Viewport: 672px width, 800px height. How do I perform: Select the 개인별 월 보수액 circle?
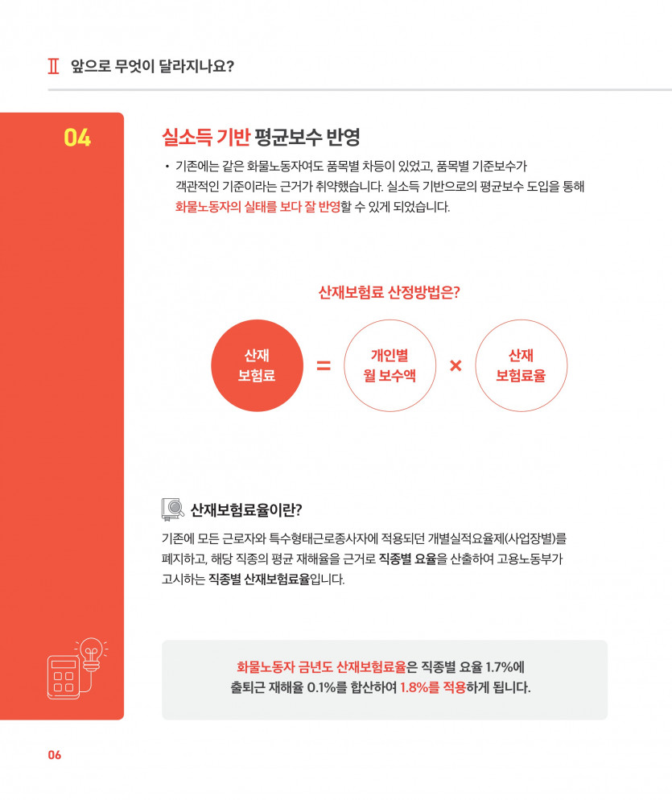point(390,365)
